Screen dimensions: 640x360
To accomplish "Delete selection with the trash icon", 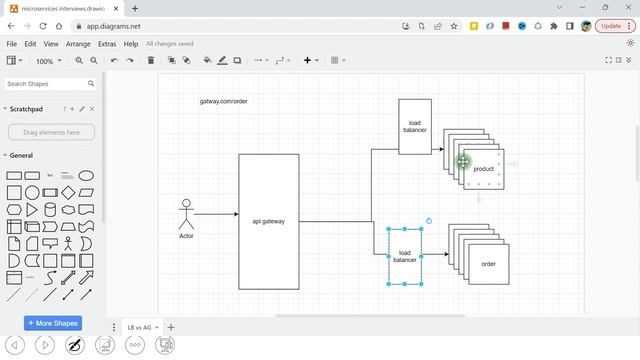I will (151, 60).
